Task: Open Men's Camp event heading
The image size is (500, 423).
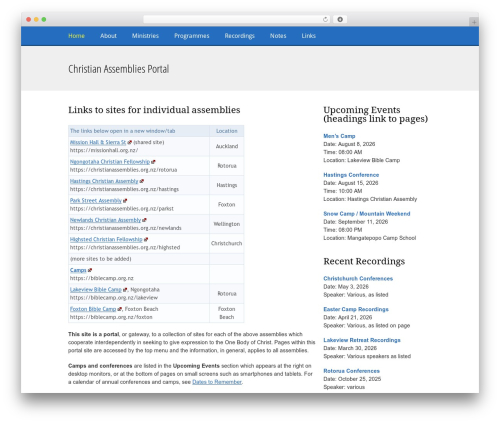Action: 339,136
